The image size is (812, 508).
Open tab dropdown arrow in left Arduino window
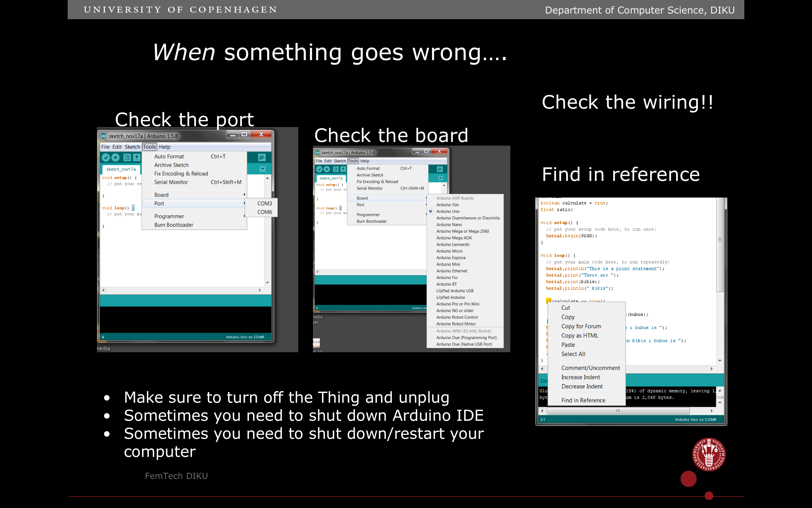tap(263, 169)
